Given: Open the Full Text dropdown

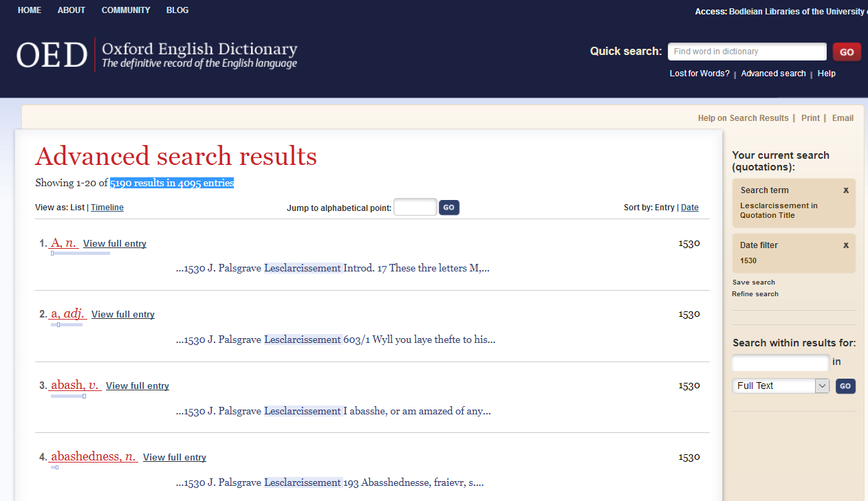Looking at the screenshot, I should coord(781,386).
